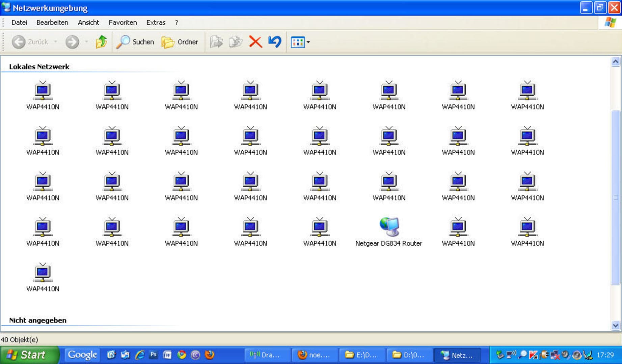The height and width of the screenshot is (364, 622).
Task: Open the Datei menu
Action: coord(19,23)
